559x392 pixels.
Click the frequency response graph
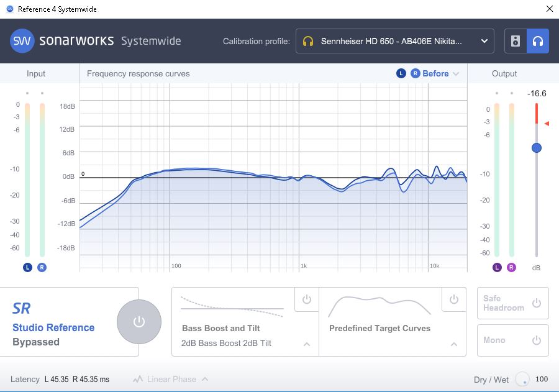(273, 177)
